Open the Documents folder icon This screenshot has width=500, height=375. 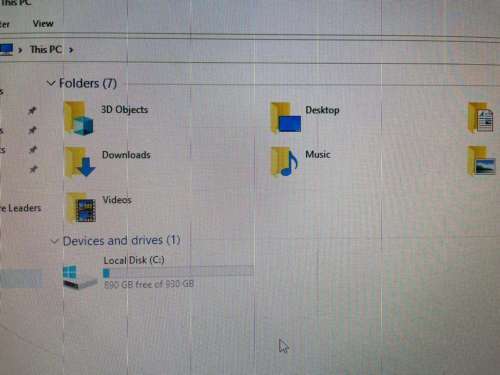pos(480,118)
